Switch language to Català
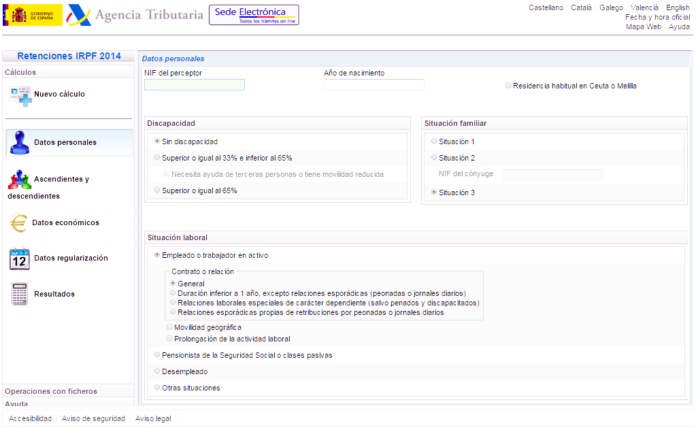This screenshot has height=434, width=696. [581, 8]
